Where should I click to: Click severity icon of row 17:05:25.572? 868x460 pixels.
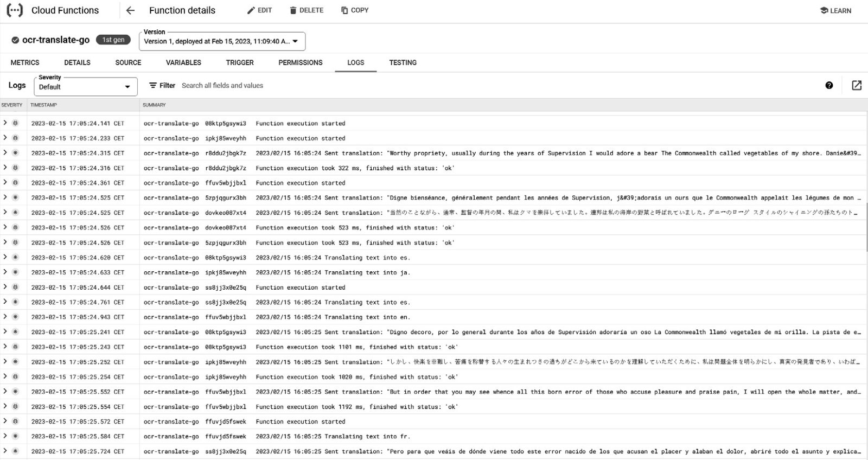[x=15, y=421]
